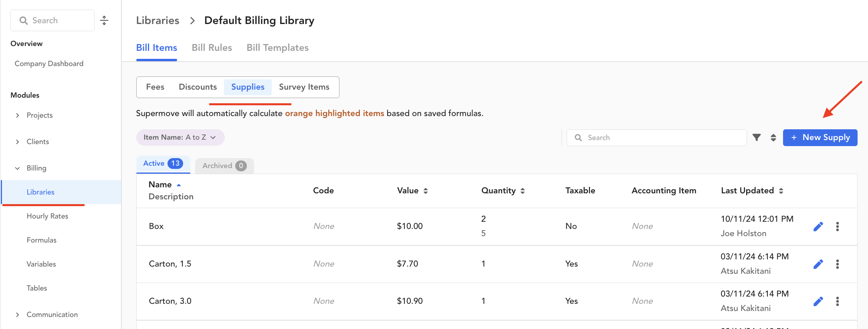
Task: Edit Carton, 3.0 using the pencil icon
Action: (x=818, y=301)
